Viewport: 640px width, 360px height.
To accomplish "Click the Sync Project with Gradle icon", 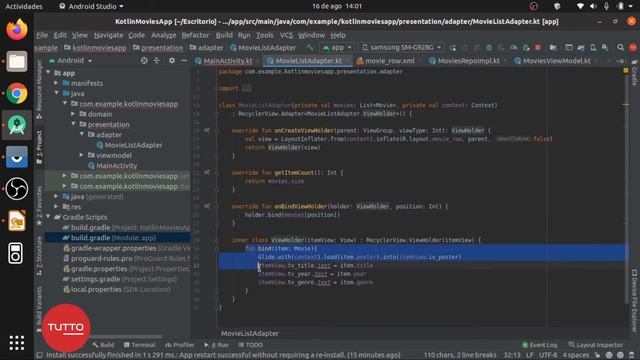I will click(x=581, y=48).
